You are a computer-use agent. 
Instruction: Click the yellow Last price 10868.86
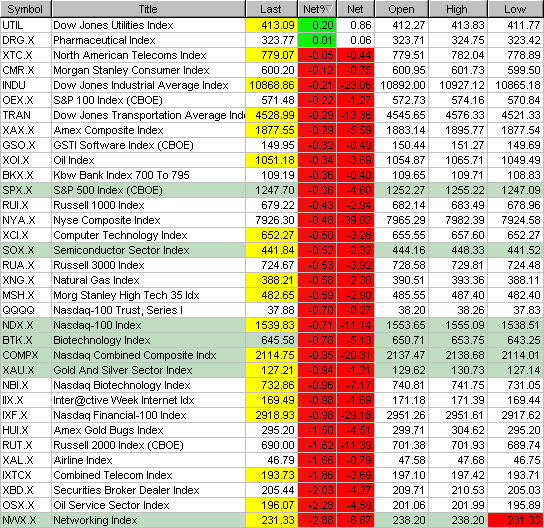tap(272, 85)
